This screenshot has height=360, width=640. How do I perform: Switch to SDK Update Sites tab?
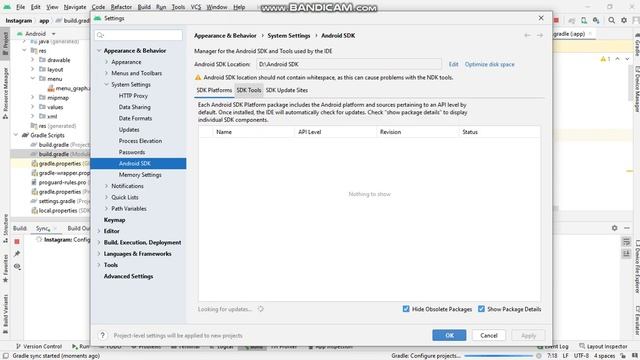pyautogui.click(x=287, y=90)
